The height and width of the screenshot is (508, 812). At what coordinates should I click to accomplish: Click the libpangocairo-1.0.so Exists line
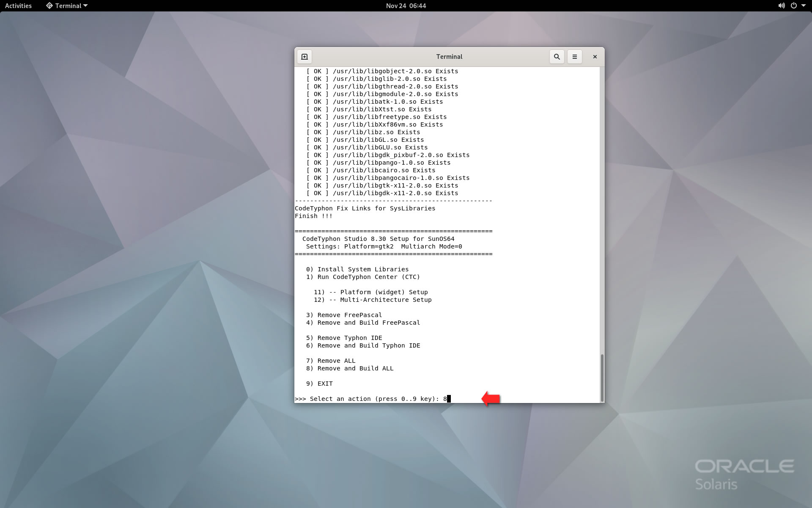click(388, 178)
